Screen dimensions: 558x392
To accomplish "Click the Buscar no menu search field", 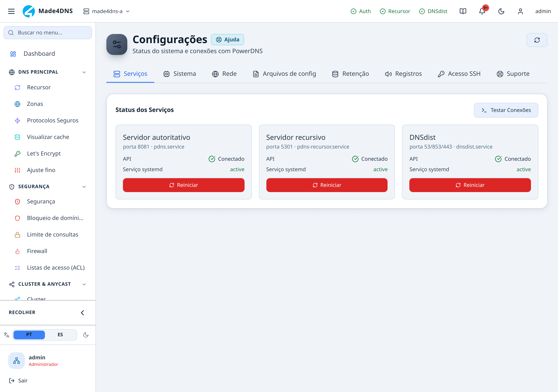I will tap(48, 33).
